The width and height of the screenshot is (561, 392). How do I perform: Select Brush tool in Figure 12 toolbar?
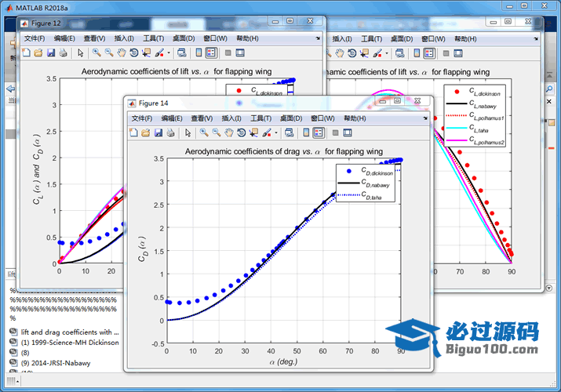(159, 53)
